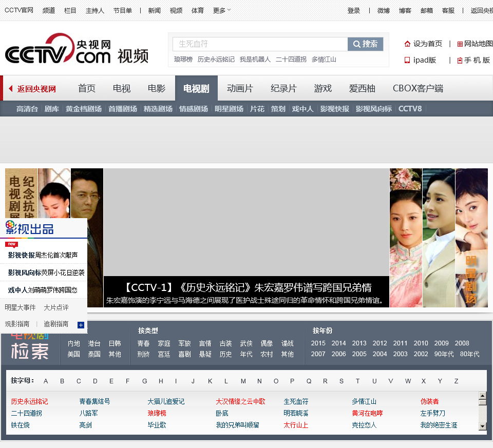Click the red back arrow beside 返回央视网

click(11, 89)
